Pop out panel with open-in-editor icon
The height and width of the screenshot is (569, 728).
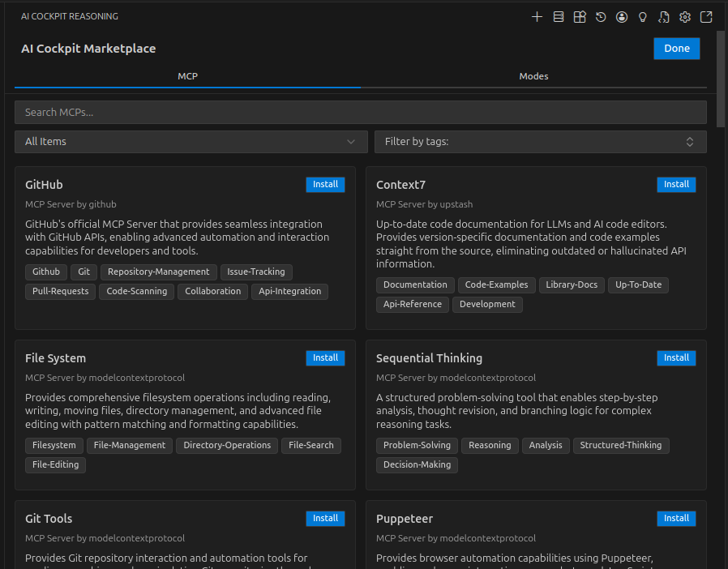tap(706, 17)
